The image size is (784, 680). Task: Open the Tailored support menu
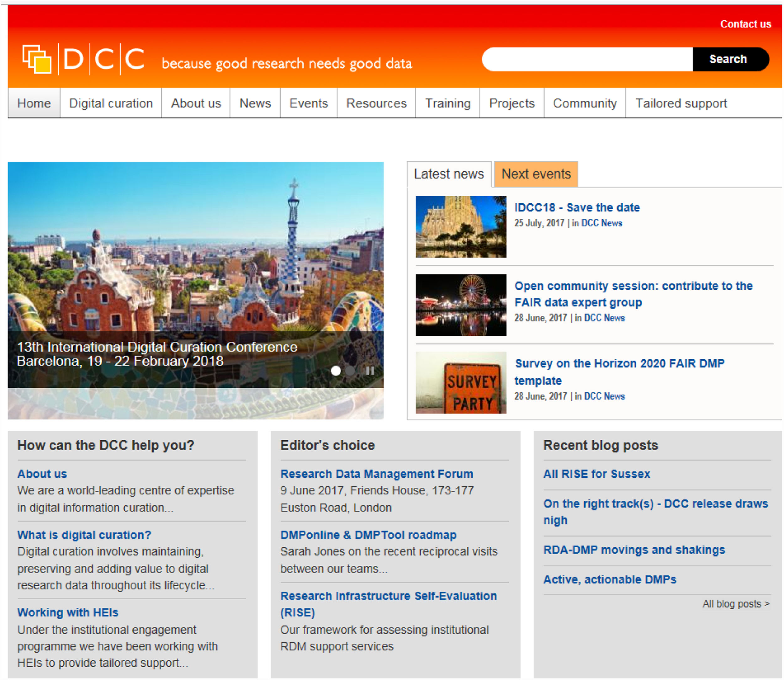[681, 103]
